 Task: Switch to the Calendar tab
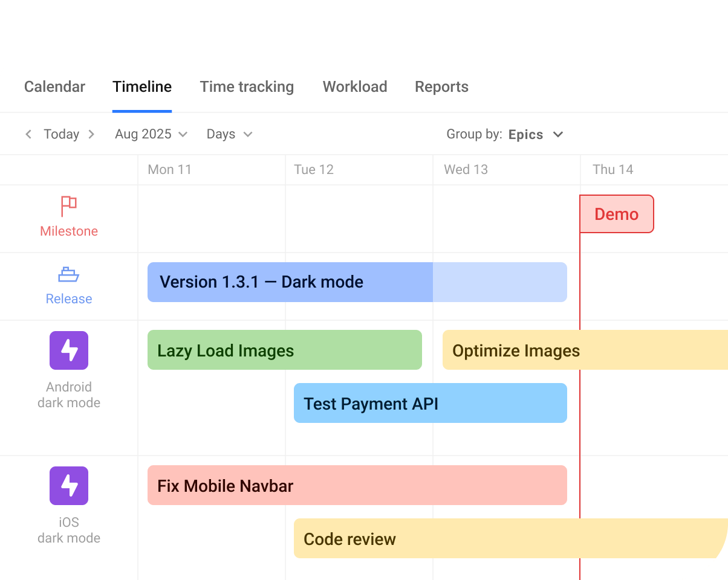pos(54,86)
